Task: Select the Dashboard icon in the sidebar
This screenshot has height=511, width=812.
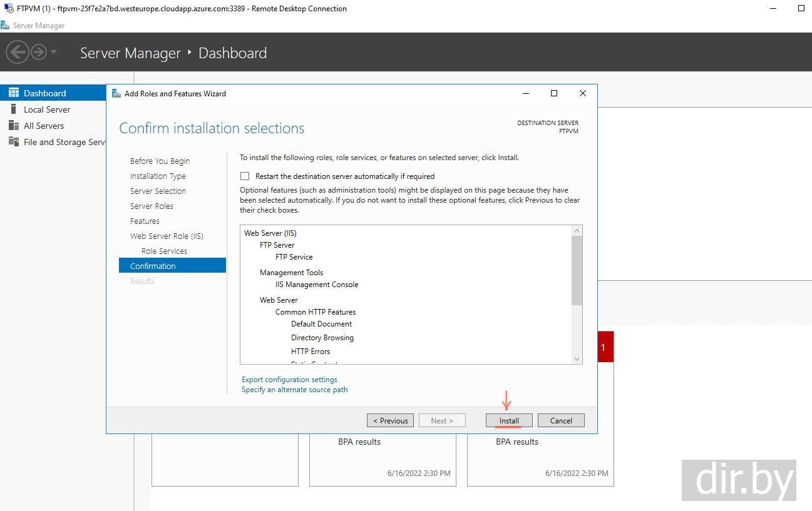Action: coord(13,93)
